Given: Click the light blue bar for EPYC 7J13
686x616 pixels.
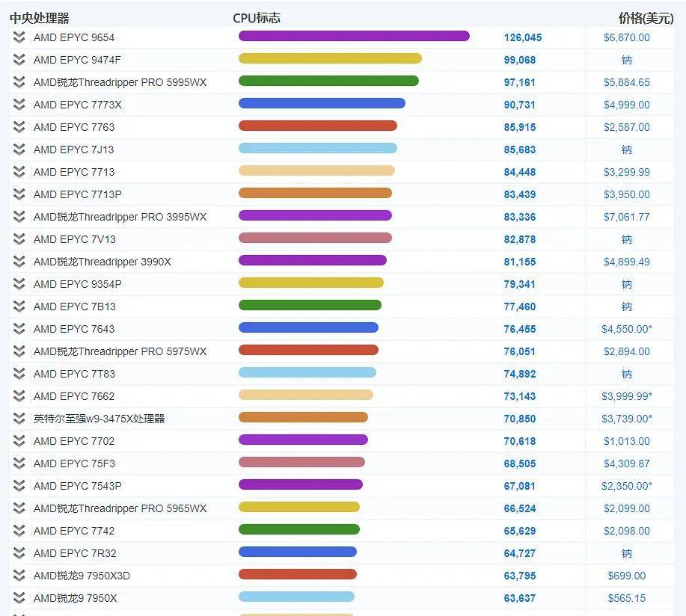Looking at the screenshot, I should 318,148.
